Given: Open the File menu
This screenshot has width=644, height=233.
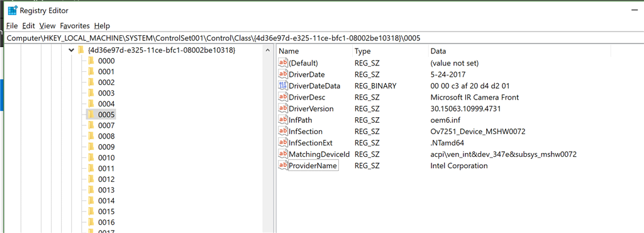Looking at the screenshot, I should tap(12, 25).
